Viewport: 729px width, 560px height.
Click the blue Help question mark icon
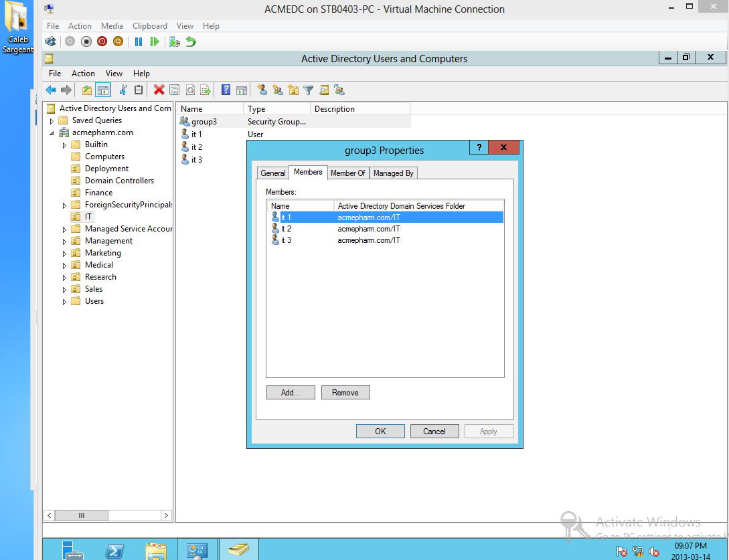pos(226,90)
